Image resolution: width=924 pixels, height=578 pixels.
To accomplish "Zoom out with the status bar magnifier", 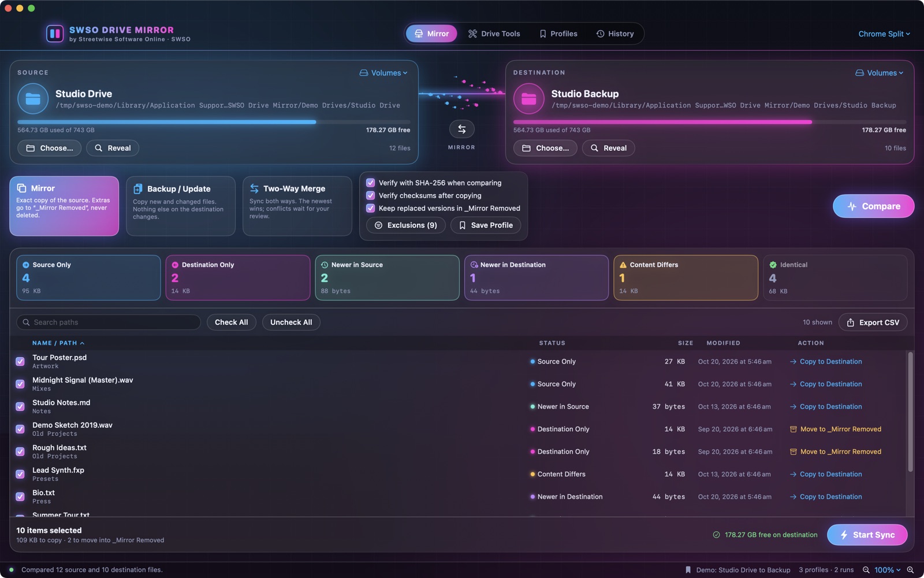I will [x=866, y=570].
